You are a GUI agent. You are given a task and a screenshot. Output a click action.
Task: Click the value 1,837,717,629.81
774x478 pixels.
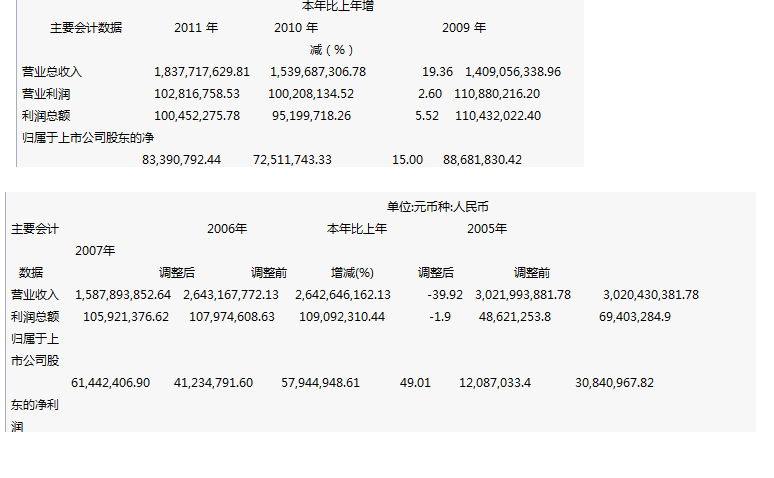click(x=202, y=71)
